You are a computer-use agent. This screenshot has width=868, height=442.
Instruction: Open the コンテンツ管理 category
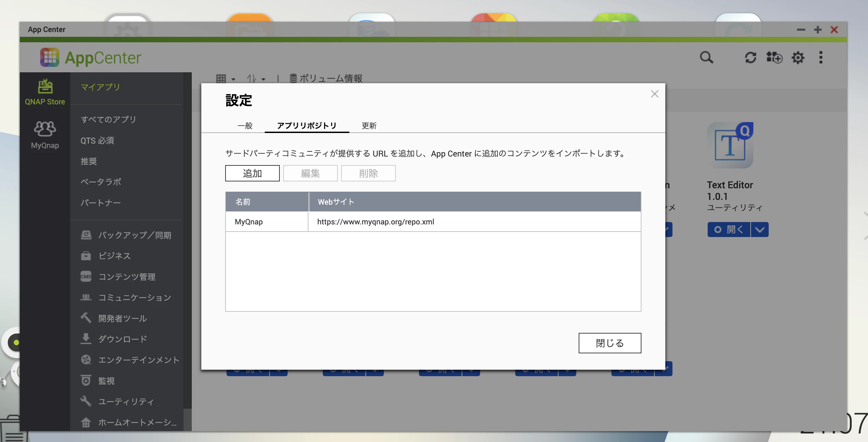coord(118,277)
